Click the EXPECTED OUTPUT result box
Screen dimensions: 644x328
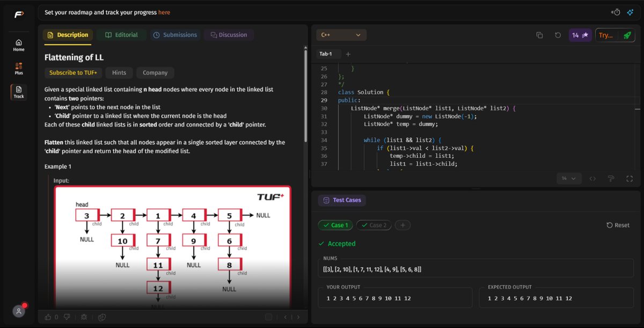(557, 298)
